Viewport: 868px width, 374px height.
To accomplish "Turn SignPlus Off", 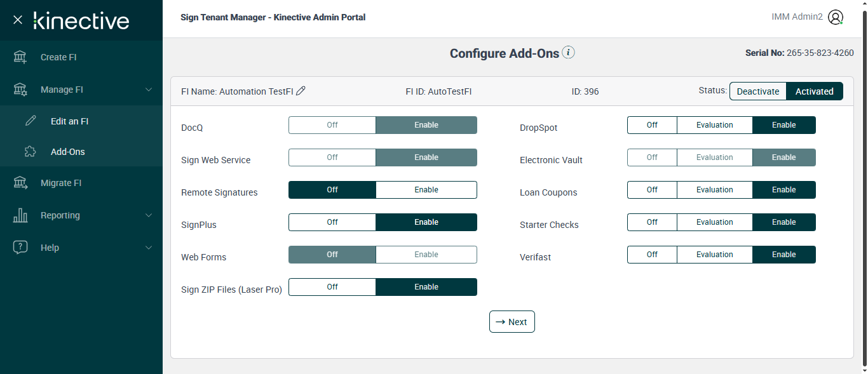I will pyautogui.click(x=332, y=222).
